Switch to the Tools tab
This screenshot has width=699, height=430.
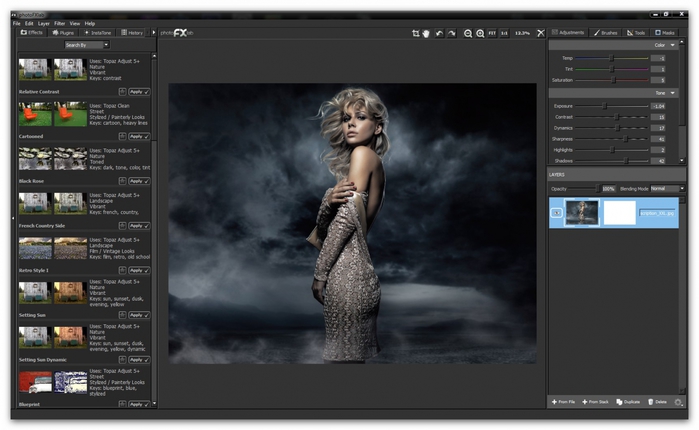(x=636, y=33)
